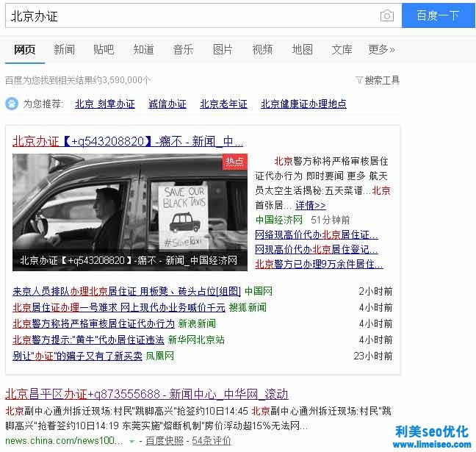Switch to the 图片 tab

[223, 49]
